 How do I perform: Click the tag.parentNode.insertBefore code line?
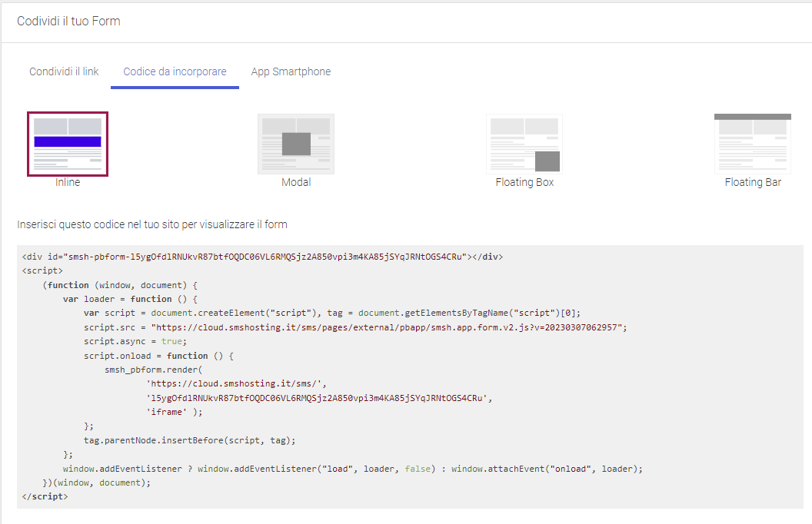[x=189, y=440]
